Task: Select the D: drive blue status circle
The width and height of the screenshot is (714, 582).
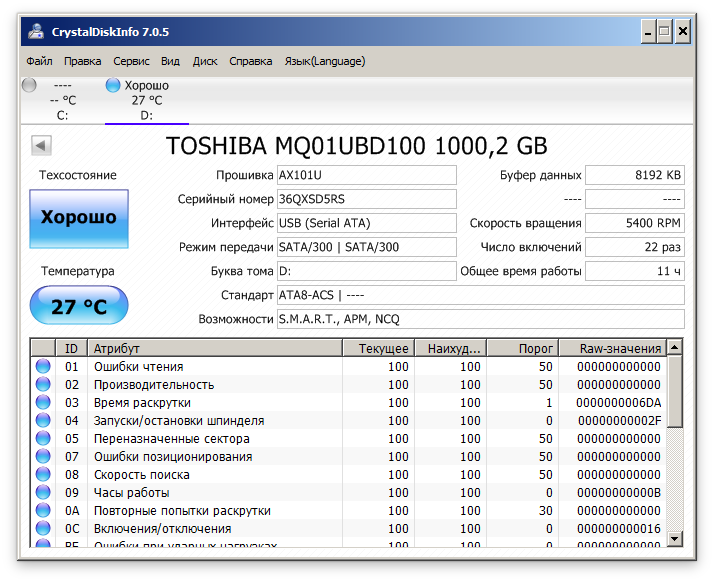Action: click(x=112, y=85)
